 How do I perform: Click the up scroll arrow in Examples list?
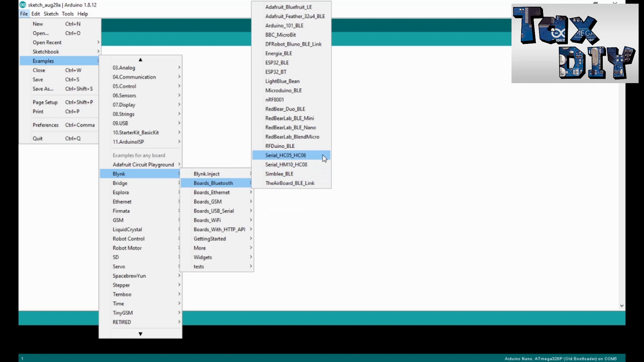141,60
